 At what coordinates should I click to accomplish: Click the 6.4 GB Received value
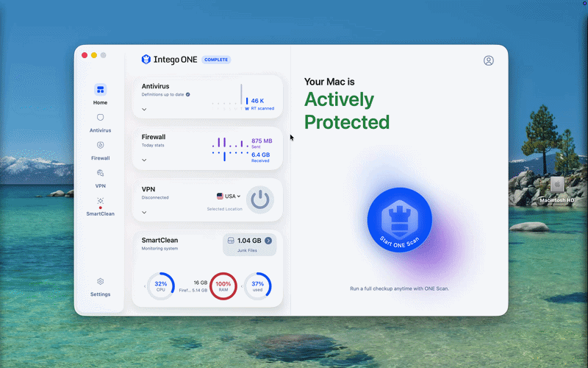tap(261, 158)
